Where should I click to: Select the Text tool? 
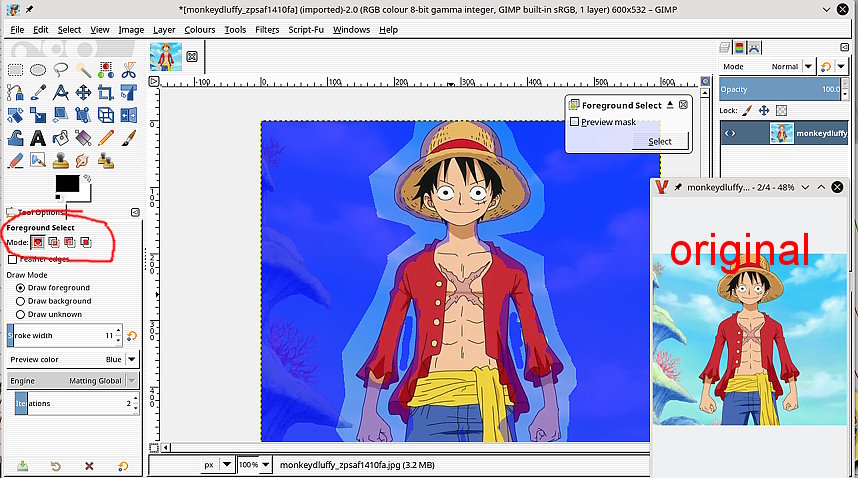click(x=38, y=138)
